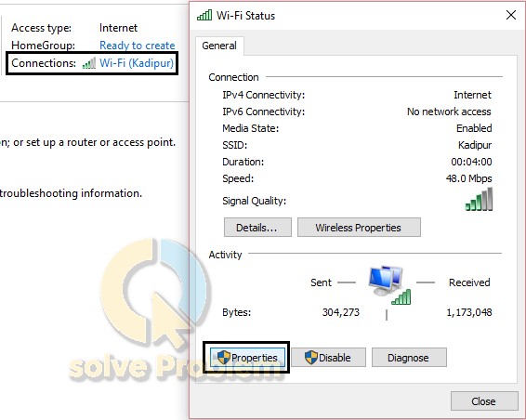526x420 pixels.
Task: Click the Signal Quality bars icon
Action: point(479,199)
